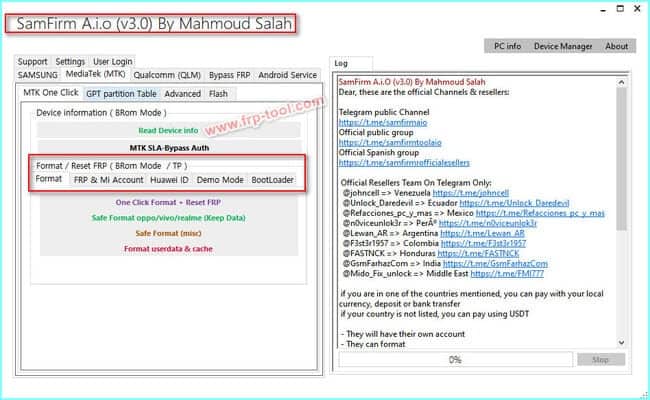Screen dimensions: 650x400
Task: Click the PC info button
Action: (x=507, y=46)
